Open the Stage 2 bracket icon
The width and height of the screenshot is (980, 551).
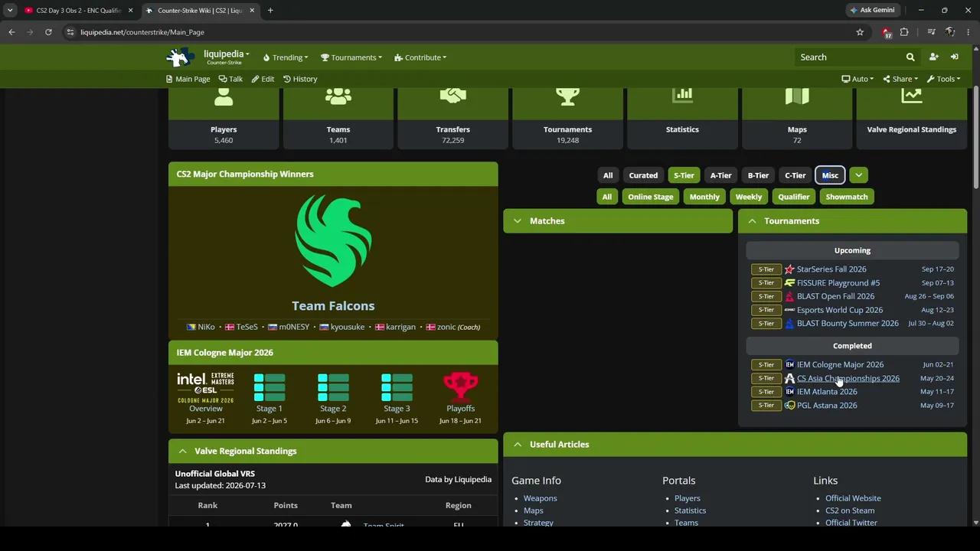tap(333, 387)
